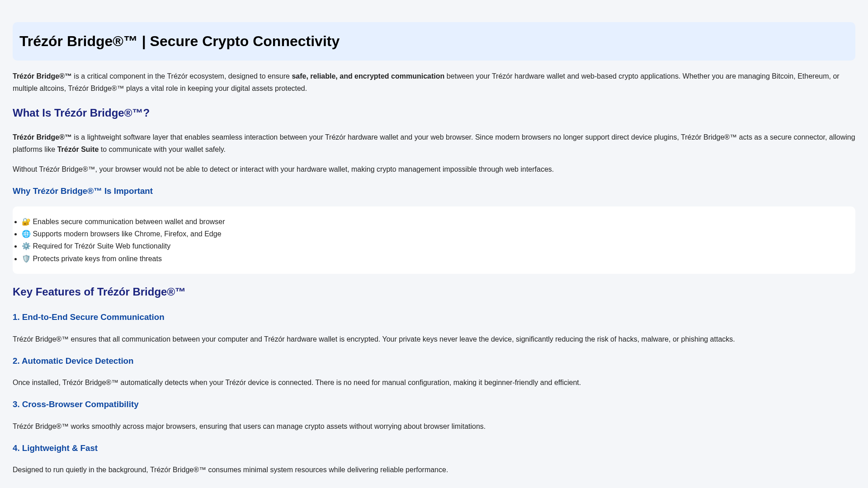Click 'Why Trézór Bridge Is Important' subheading
This screenshot has height=488, width=868.
83,191
